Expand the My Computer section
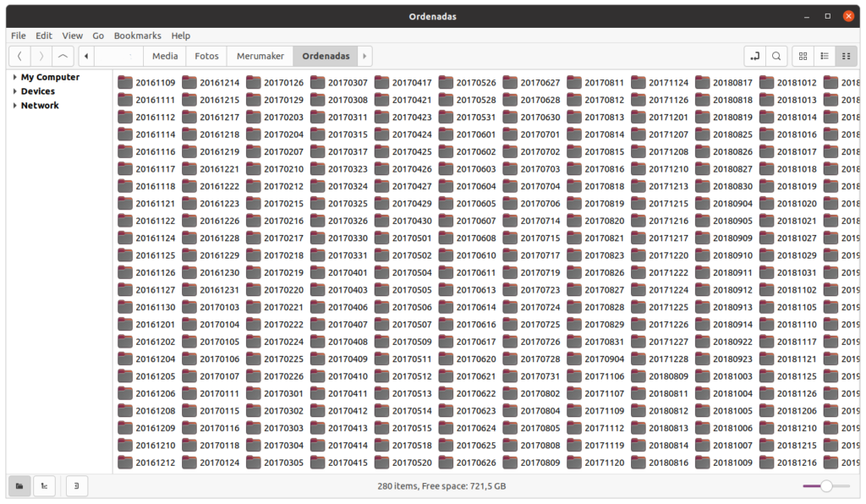Viewport: 866px width, 504px height. point(14,78)
